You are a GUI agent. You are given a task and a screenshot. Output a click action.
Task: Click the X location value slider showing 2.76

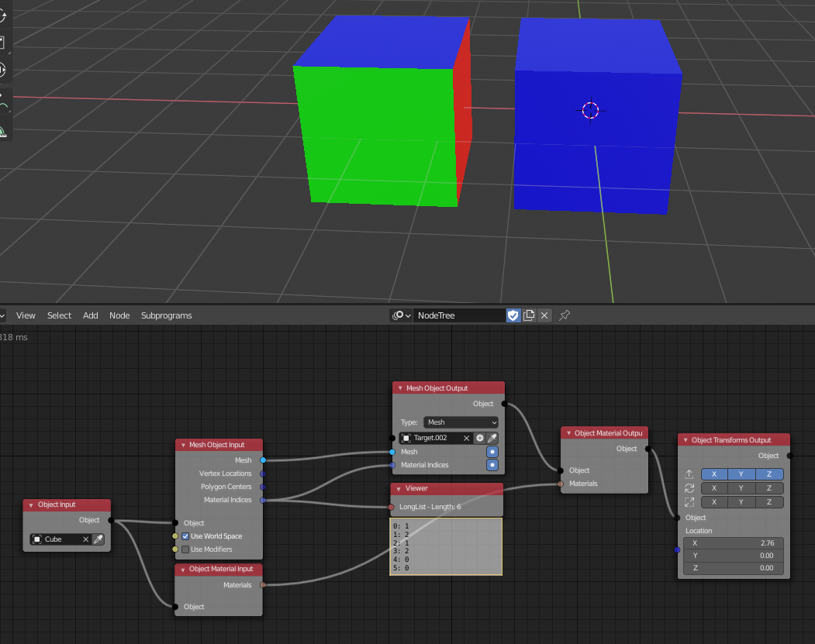pyautogui.click(x=732, y=543)
